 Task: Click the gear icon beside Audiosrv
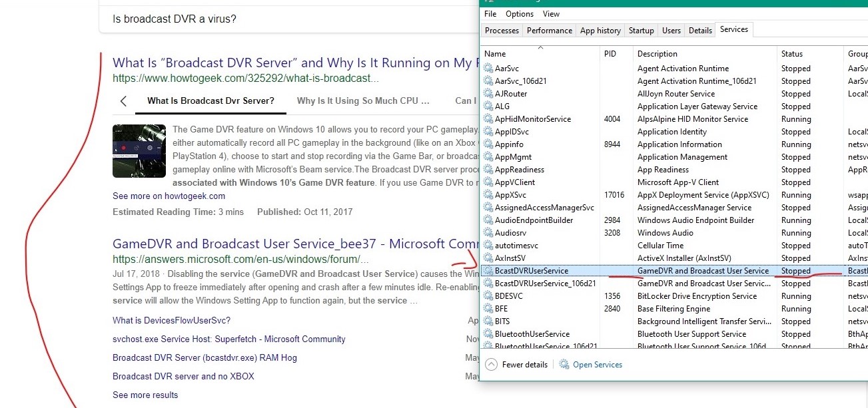[488, 233]
